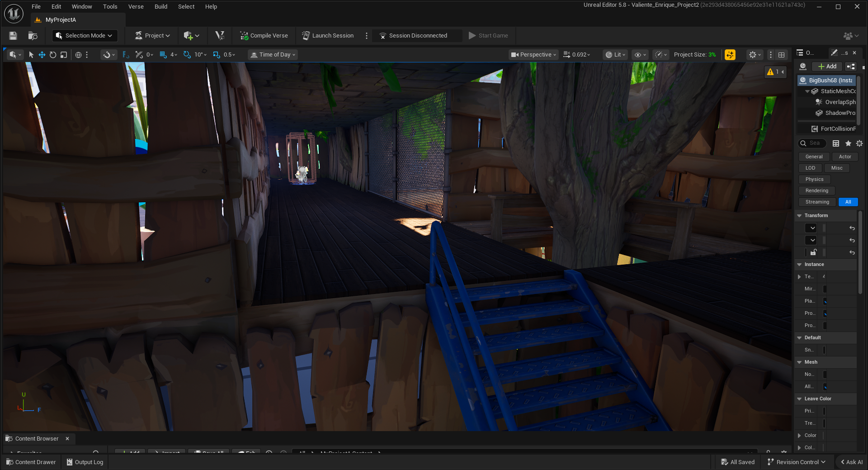The height and width of the screenshot is (470, 868).
Task: Click the yellow sparkle icon near Project Size
Action: pos(730,55)
